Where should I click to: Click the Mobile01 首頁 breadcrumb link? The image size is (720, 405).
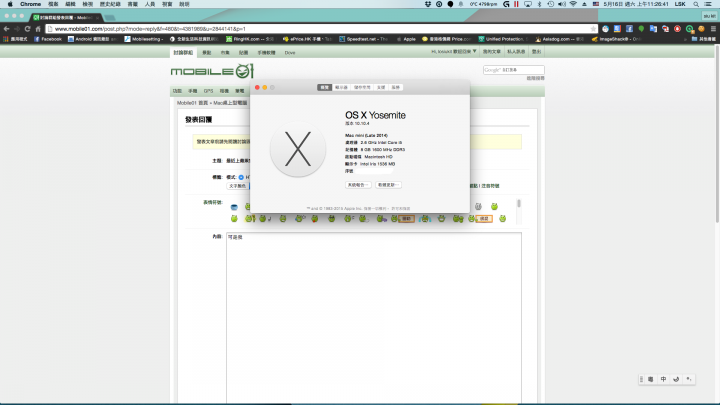(192, 103)
